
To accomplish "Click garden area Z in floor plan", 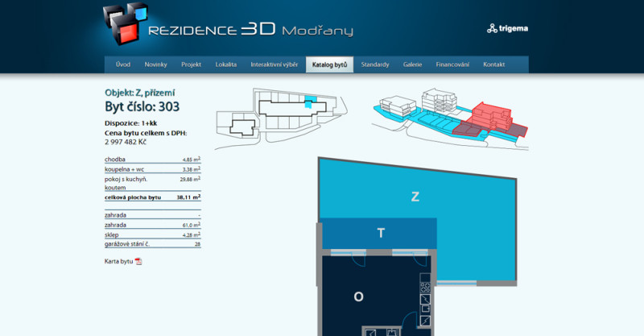I will [415, 197].
